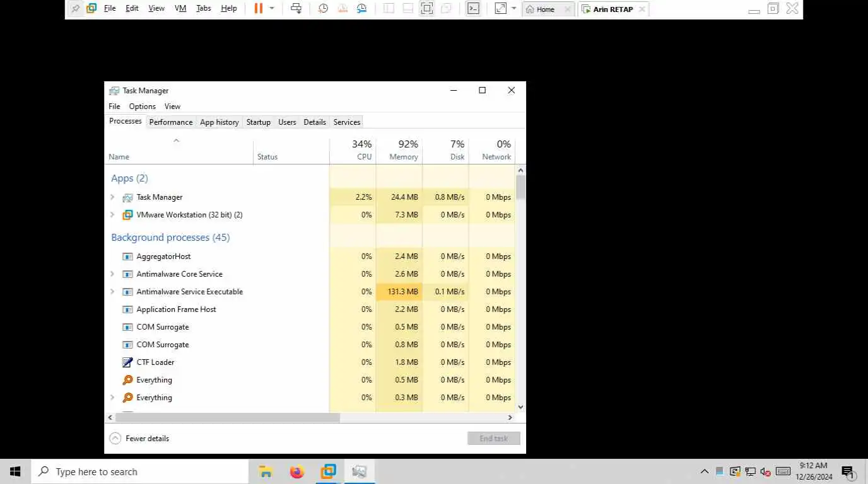This screenshot has width=868, height=484.
Task: Open the power options arrow beside pause
Action: [x=272, y=9]
